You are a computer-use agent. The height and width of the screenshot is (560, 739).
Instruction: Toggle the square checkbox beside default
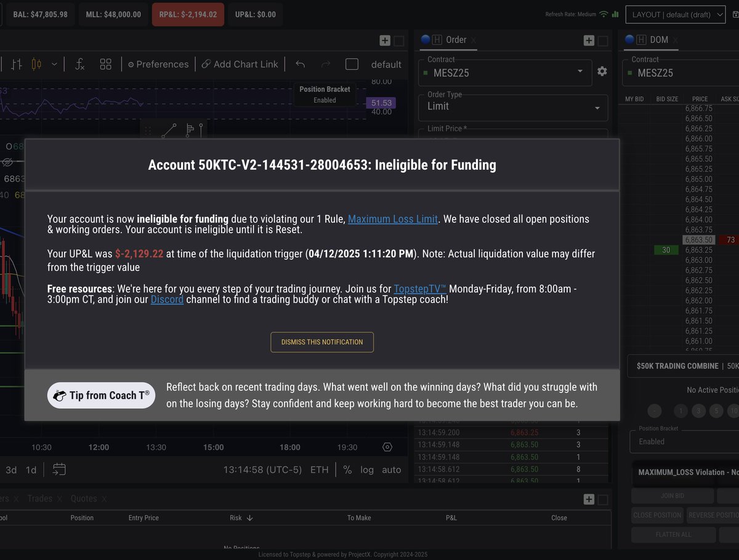click(x=352, y=64)
